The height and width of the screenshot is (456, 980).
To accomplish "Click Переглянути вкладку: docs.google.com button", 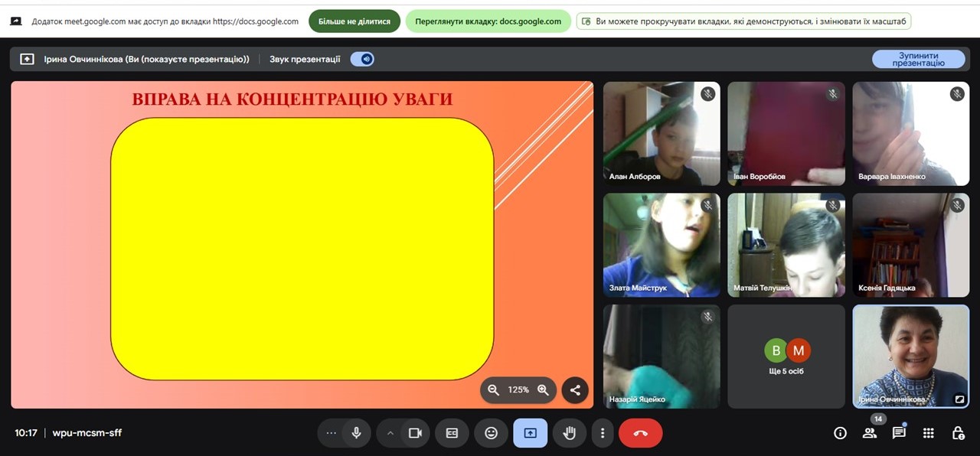I will tap(488, 21).
